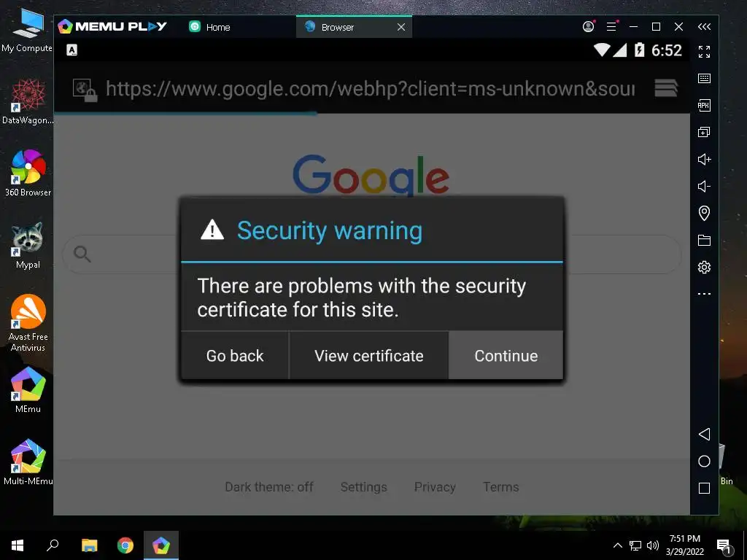Click the Continue button

[506, 356]
